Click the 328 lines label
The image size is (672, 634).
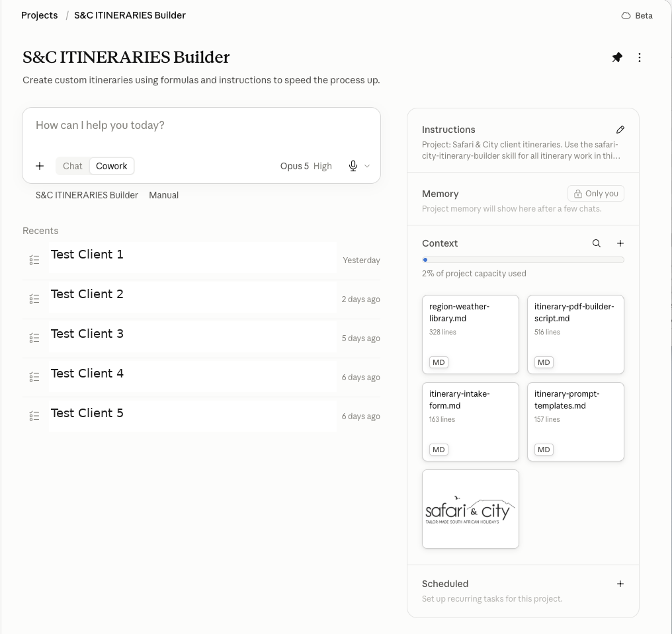pos(442,332)
